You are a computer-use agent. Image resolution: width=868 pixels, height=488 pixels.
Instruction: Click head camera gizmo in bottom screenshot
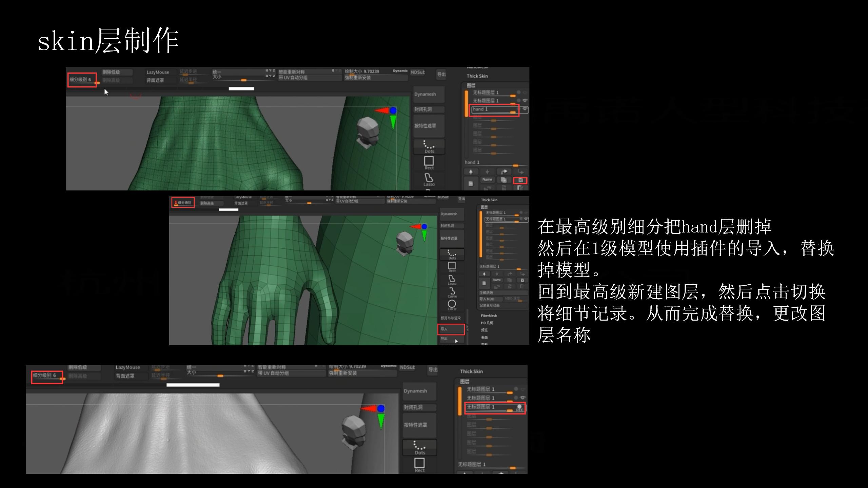[354, 433]
